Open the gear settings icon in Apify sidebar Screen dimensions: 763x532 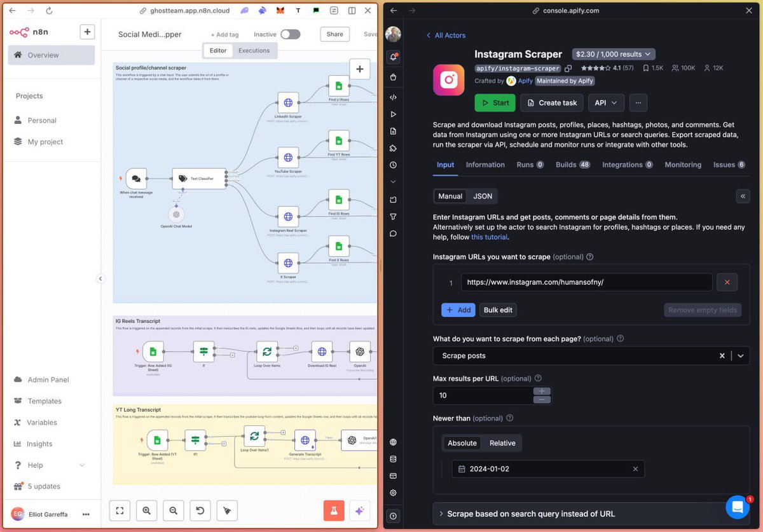(394, 493)
